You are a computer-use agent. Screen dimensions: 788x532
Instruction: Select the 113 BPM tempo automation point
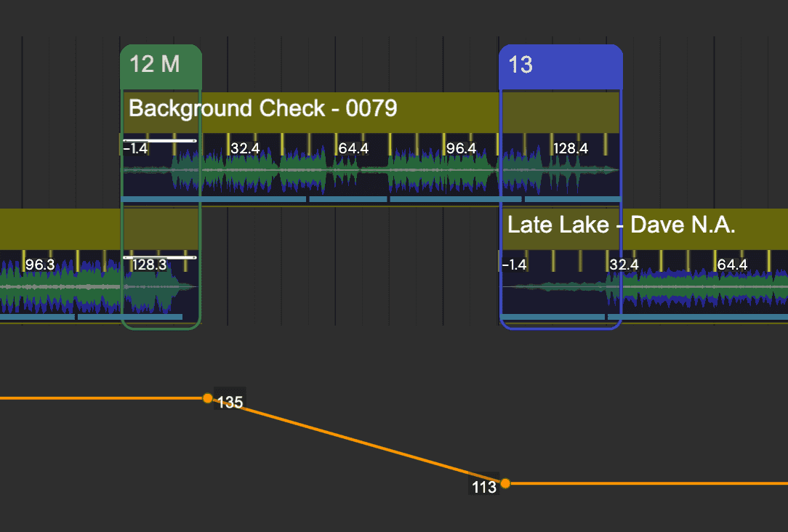click(x=505, y=482)
